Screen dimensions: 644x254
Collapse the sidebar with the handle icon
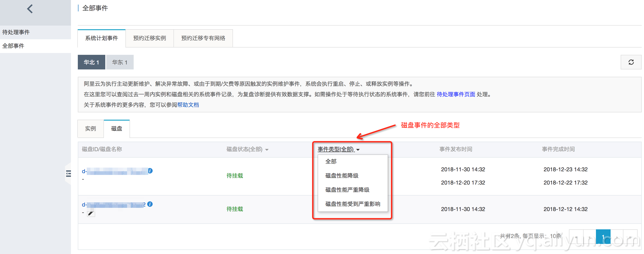pyautogui.click(x=68, y=173)
